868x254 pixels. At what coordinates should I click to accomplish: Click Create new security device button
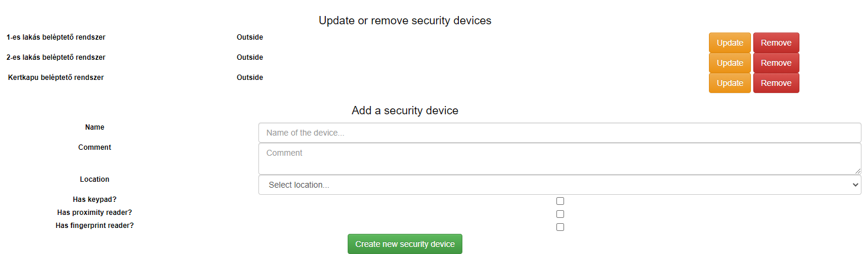coord(404,244)
